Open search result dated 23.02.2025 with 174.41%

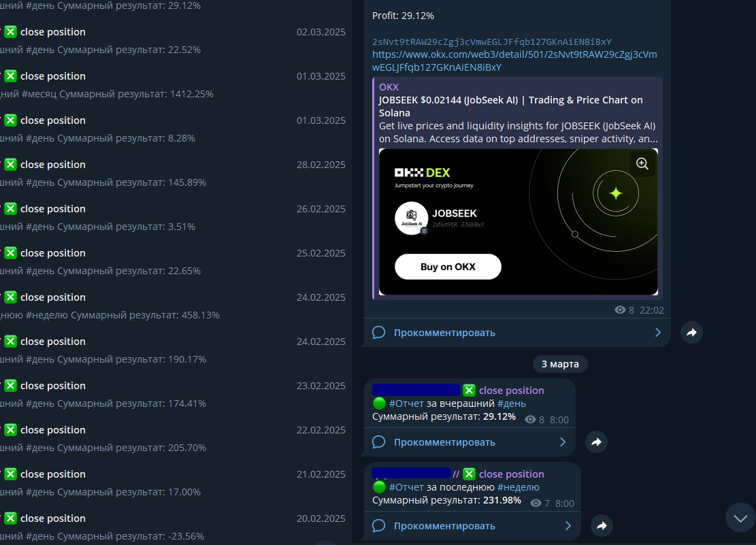tap(176, 395)
